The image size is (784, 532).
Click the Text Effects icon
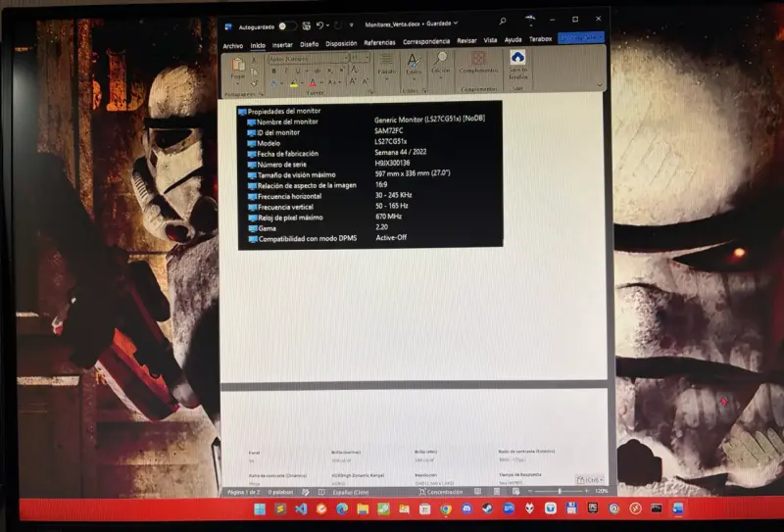click(274, 83)
